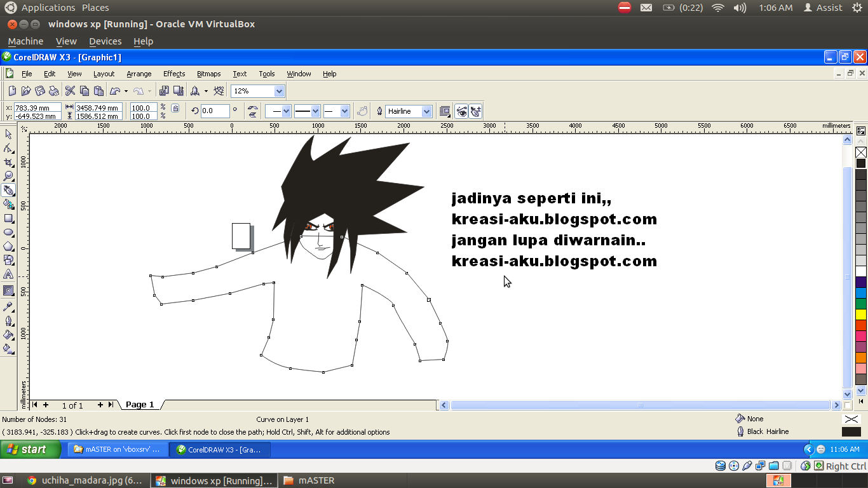868x488 pixels.
Task: Click the Save icon
Action: pos(40,91)
